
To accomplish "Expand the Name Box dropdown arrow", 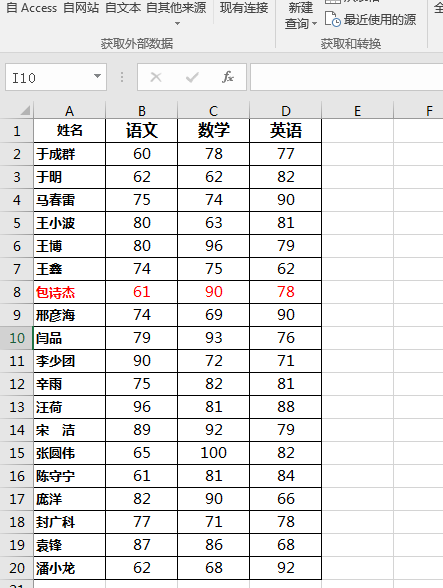I will (97, 76).
